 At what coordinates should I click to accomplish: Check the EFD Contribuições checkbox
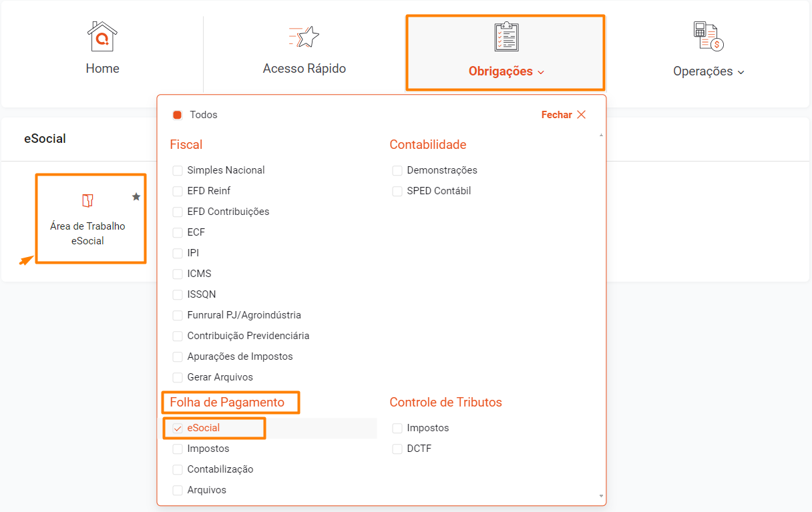tap(178, 212)
